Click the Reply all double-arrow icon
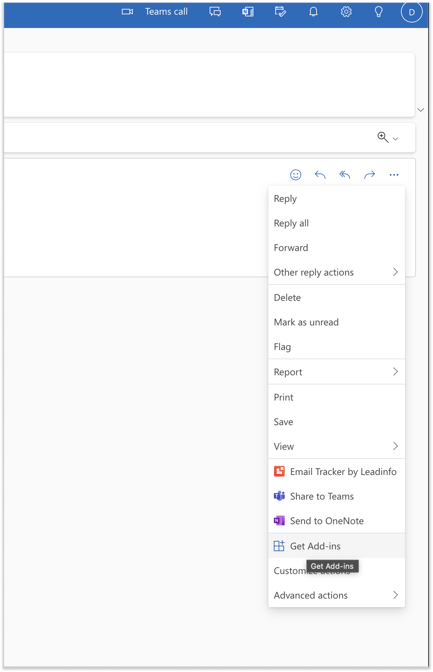This screenshot has width=433, height=672. click(345, 174)
